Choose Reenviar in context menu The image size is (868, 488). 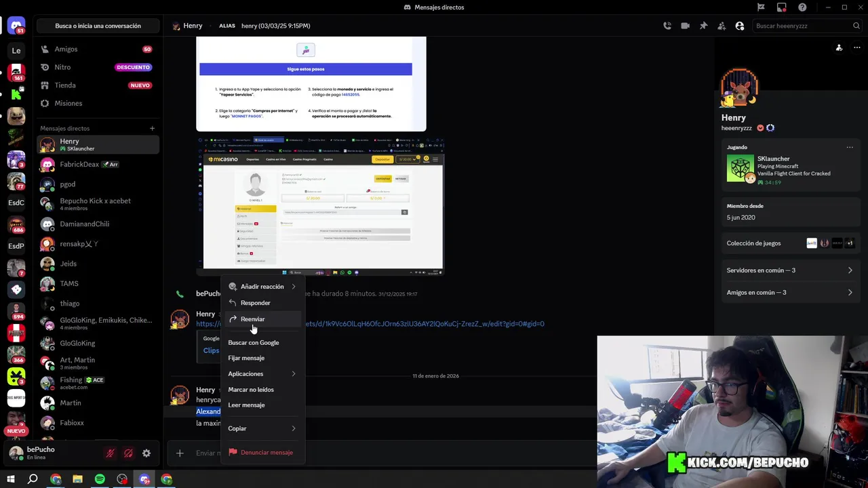click(x=262, y=319)
